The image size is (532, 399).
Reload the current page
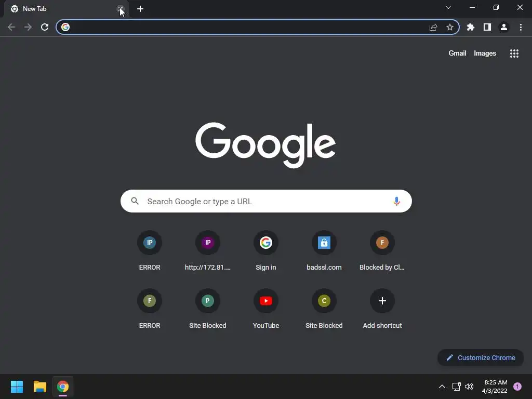click(45, 27)
